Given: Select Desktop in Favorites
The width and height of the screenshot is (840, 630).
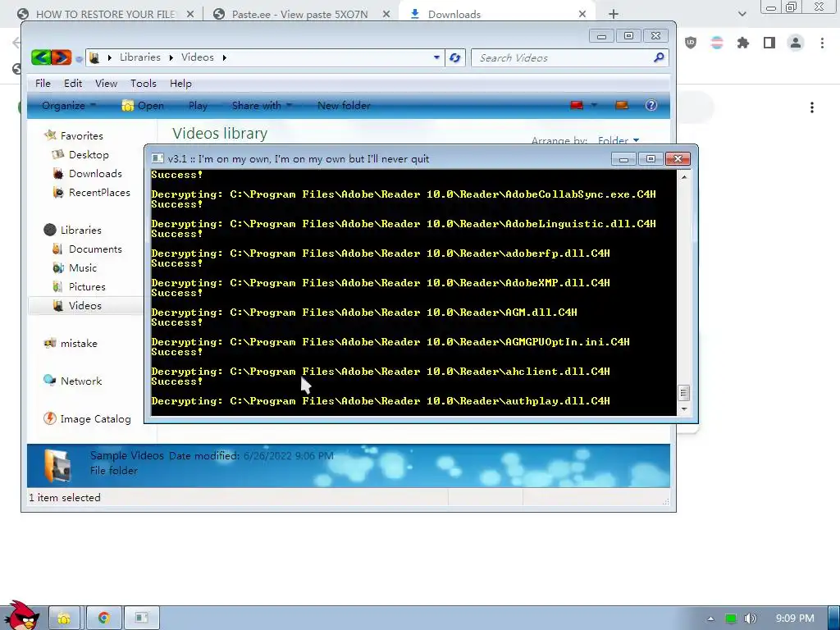Looking at the screenshot, I should (x=89, y=155).
